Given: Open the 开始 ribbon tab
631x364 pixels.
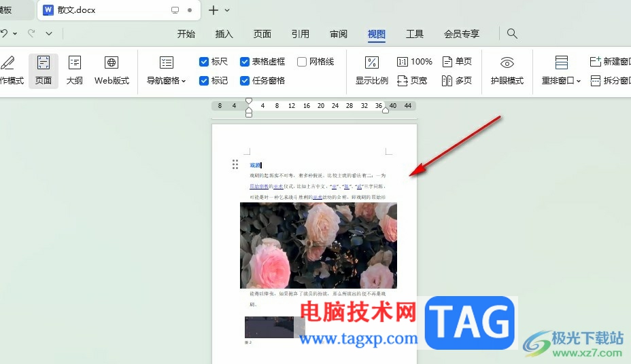Looking at the screenshot, I should (x=186, y=34).
